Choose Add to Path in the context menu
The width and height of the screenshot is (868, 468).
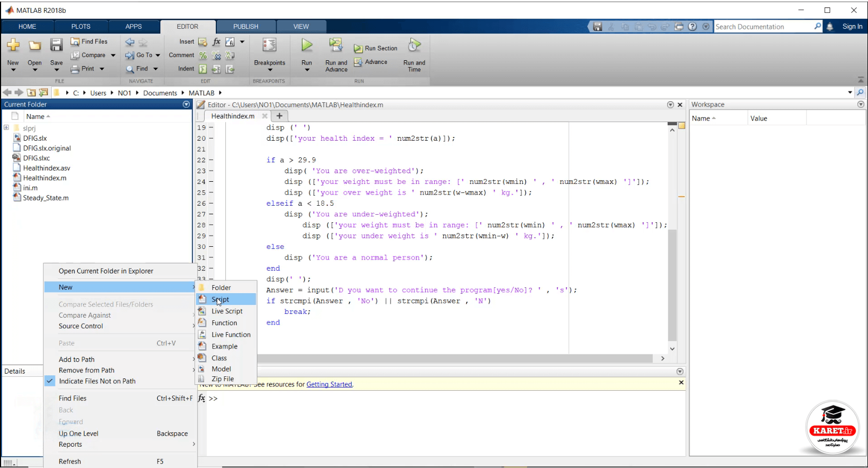pyautogui.click(x=120, y=359)
